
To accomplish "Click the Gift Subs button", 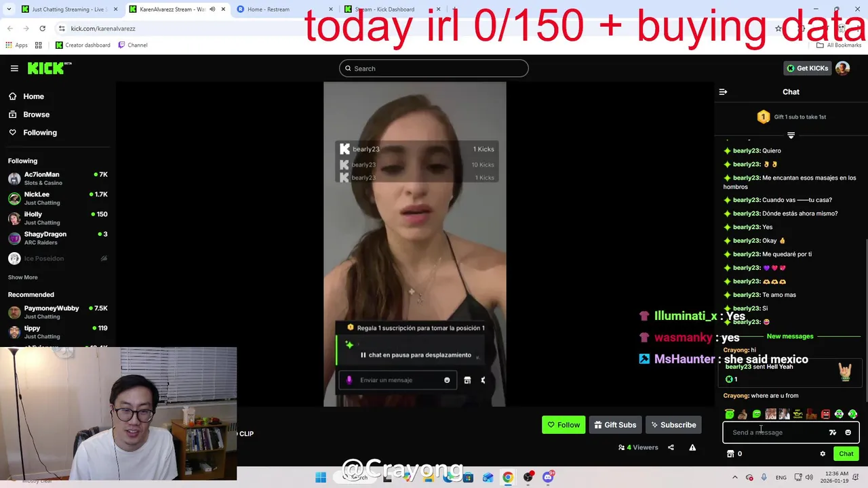I will tap(615, 425).
